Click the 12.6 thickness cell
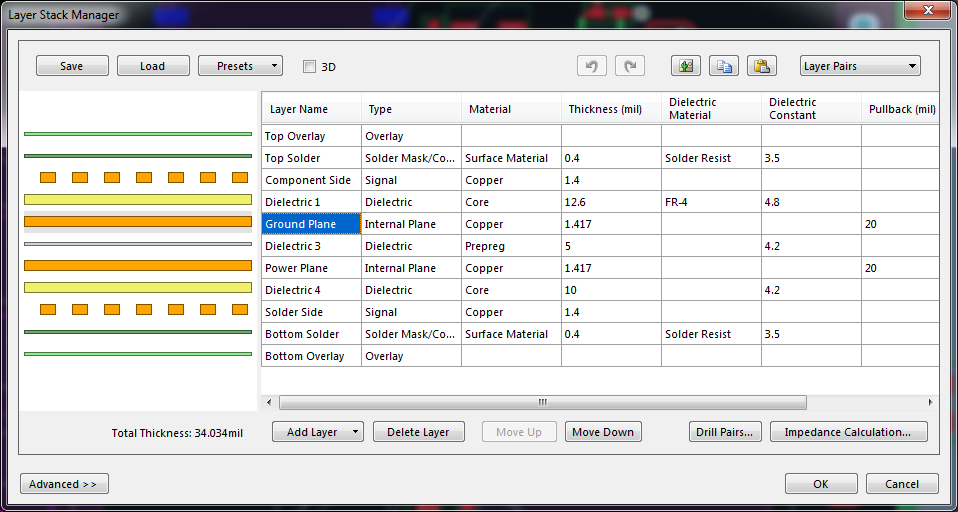This screenshot has height=512, width=958. point(611,202)
